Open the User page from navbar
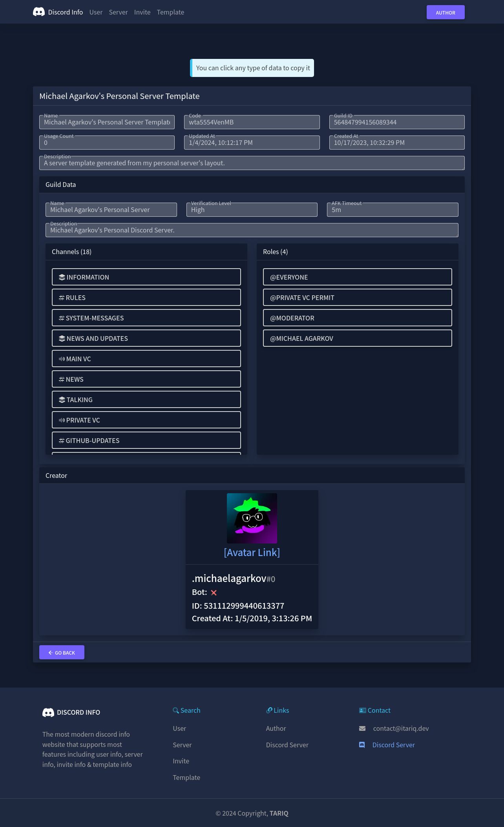Screen dimensions: 504x827 96,12
